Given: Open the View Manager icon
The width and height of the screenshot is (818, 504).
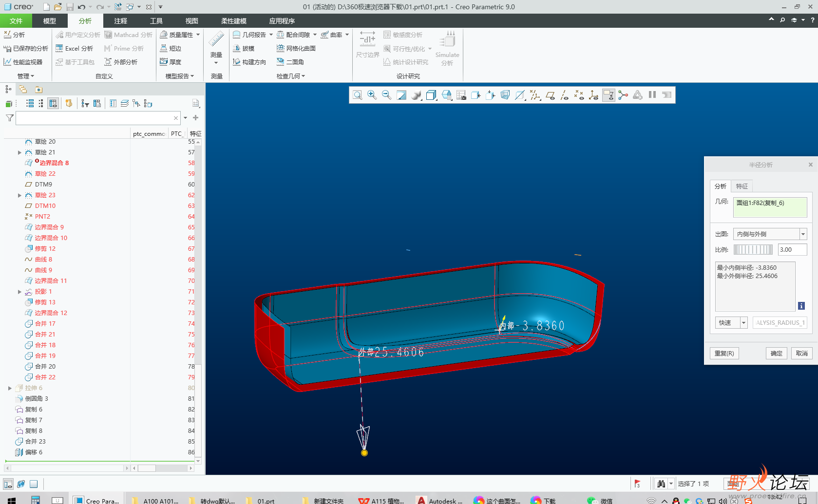Looking at the screenshot, I should (x=461, y=95).
